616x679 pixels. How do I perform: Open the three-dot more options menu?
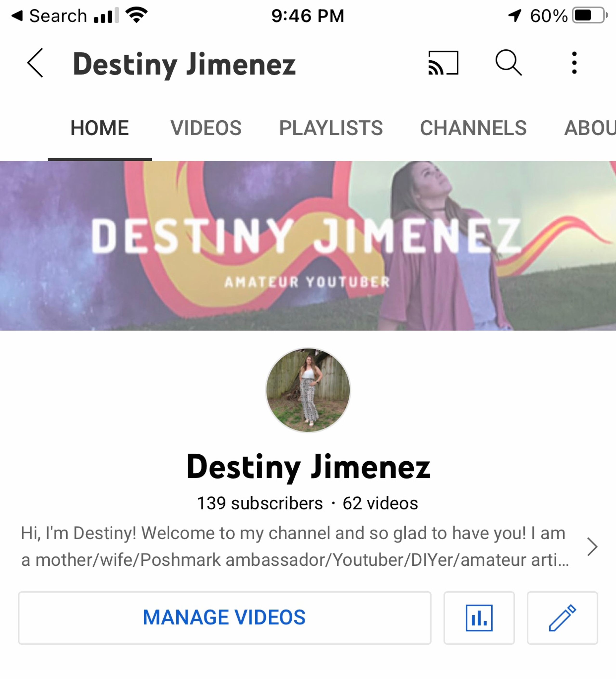tap(574, 63)
